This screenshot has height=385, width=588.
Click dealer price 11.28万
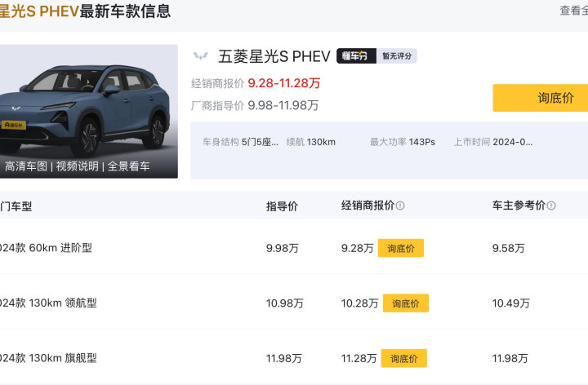(359, 358)
